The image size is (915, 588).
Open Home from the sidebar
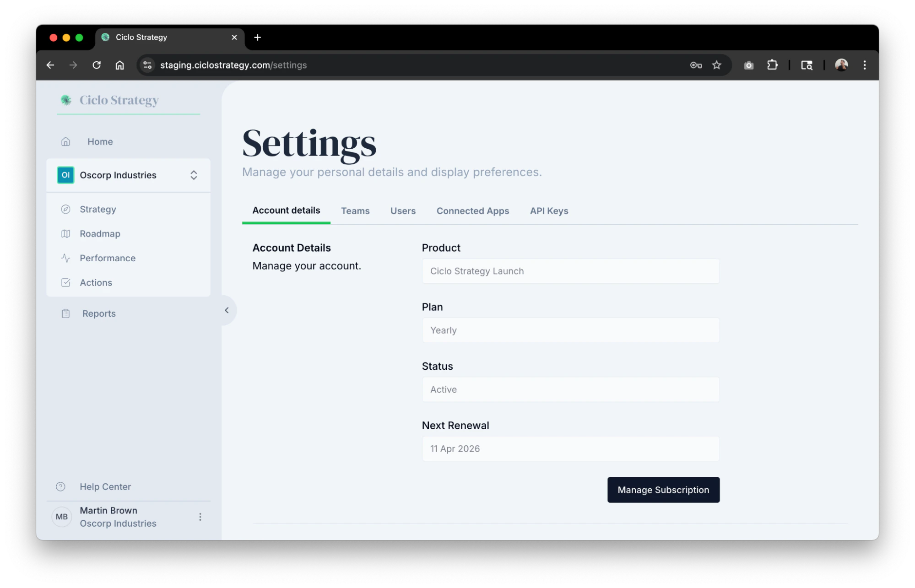[x=100, y=142]
